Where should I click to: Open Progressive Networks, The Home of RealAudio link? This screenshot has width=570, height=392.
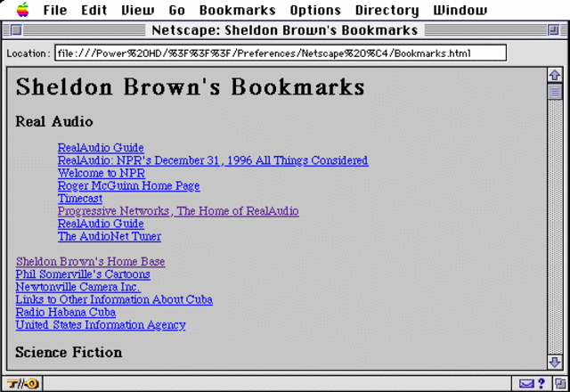point(178,211)
